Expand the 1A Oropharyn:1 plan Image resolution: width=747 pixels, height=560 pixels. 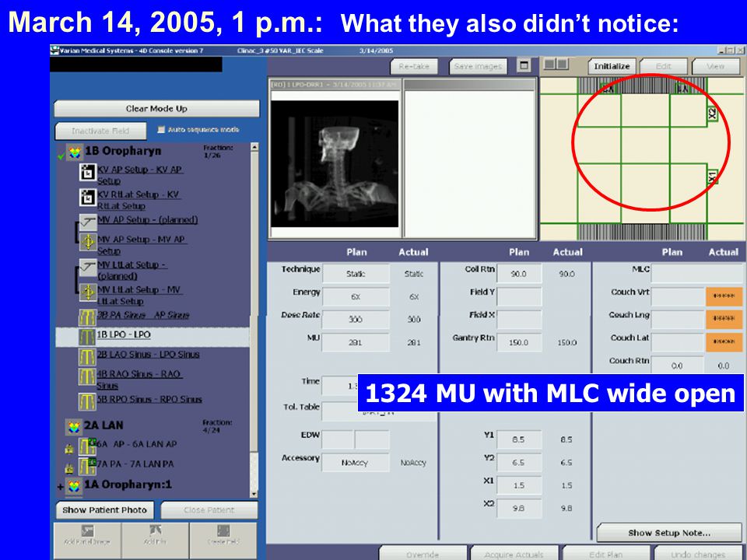click(61, 487)
